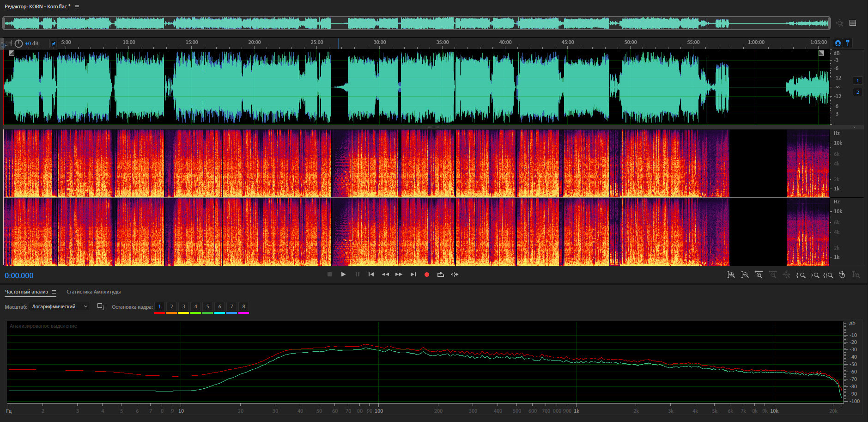
Task: Toggle loop playback icon
Action: (441, 275)
